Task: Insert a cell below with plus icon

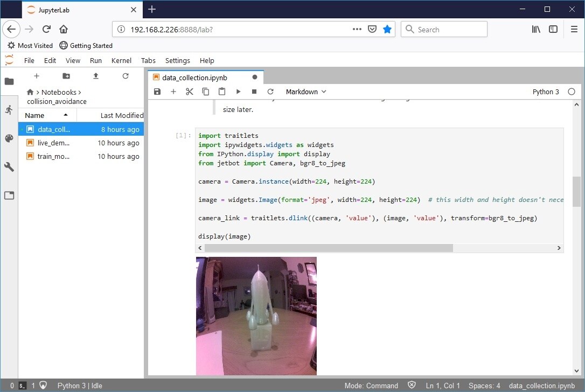Action: [173, 92]
